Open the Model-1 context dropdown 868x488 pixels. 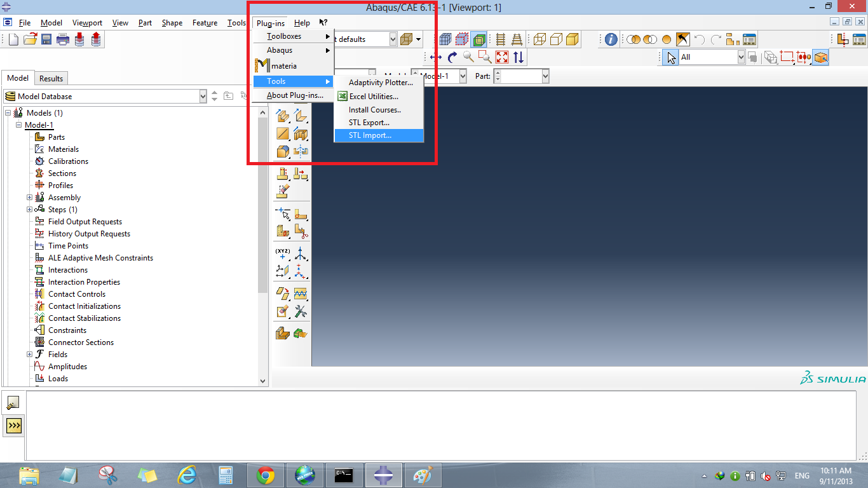pyautogui.click(x=463, y=76)
